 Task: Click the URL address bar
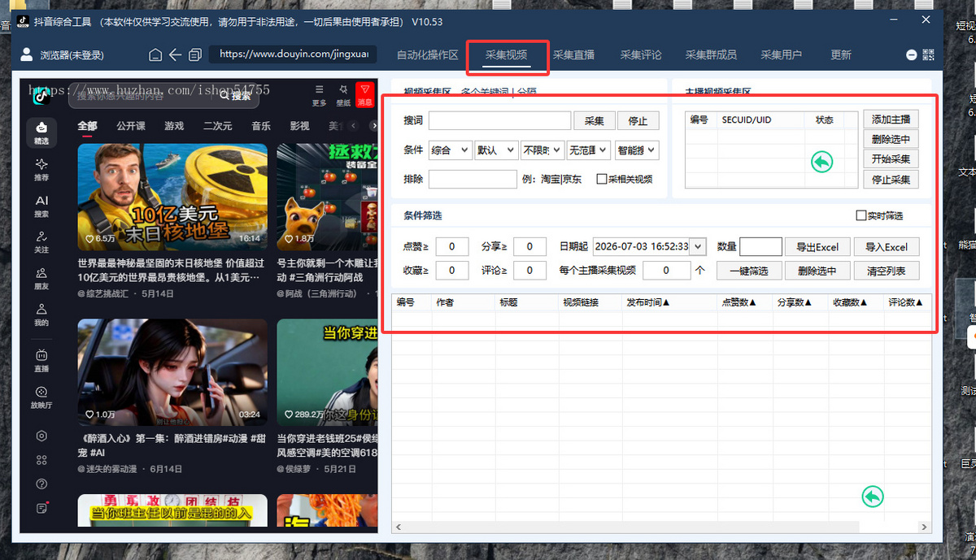[x=294, y=54]
